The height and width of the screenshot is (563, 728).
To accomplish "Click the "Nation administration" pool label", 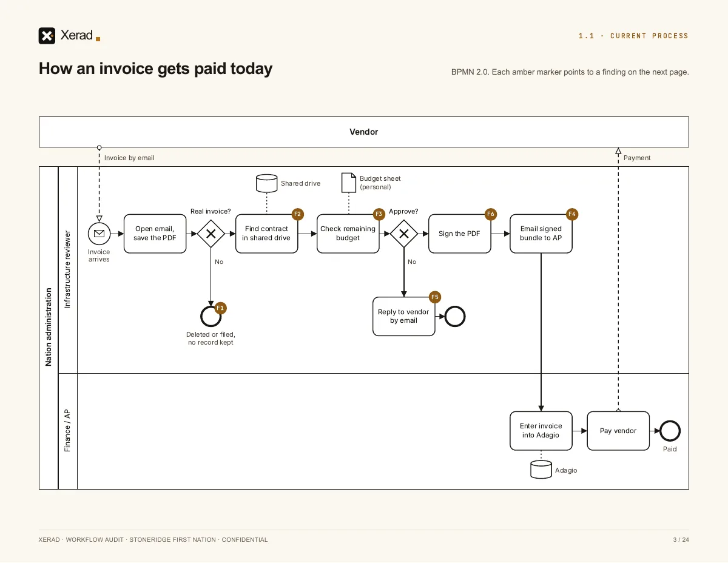I will pyautogui.click(x=49, y=328).
